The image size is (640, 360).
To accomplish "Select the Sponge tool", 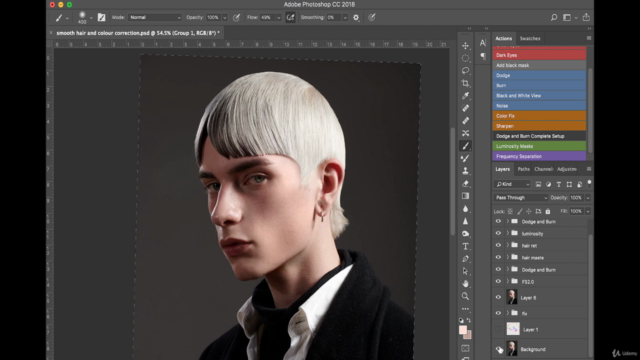I will [465, 234].
